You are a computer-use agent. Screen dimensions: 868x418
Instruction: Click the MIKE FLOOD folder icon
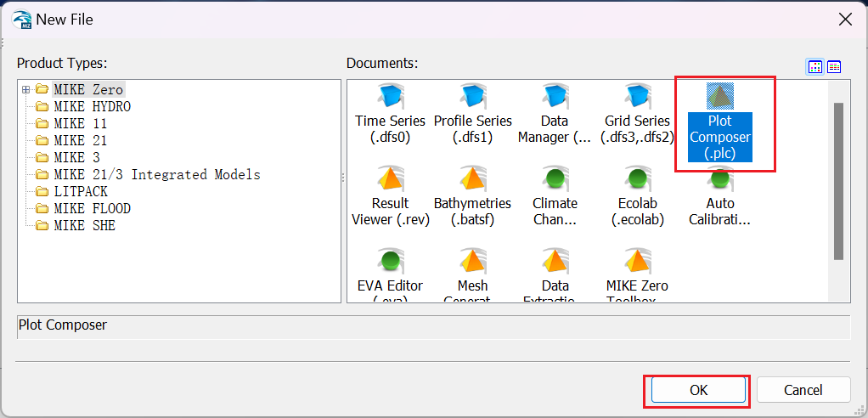coord(42,209)
